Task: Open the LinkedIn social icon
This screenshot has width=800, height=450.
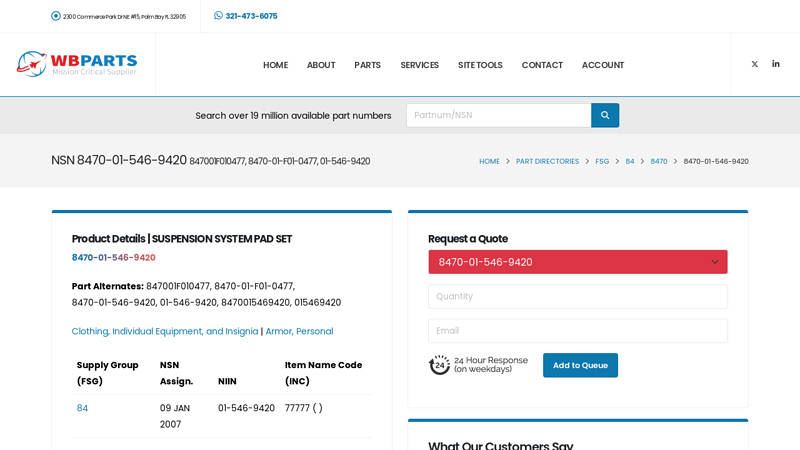Action: click(x=776, y=64)
